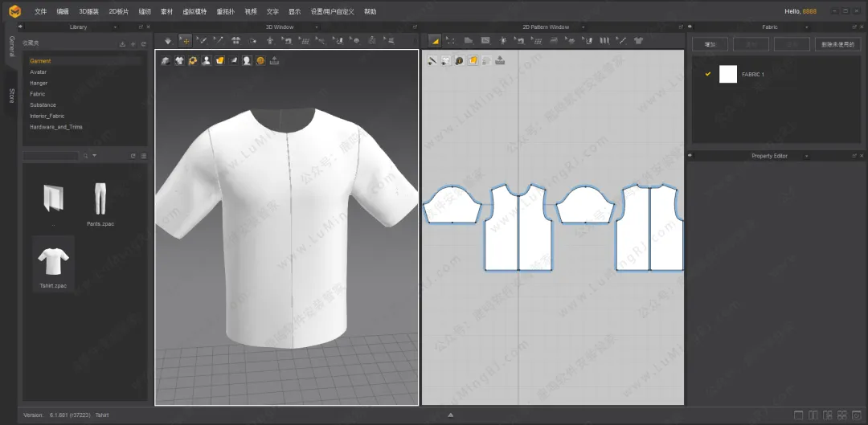Click the globe texture icon in 3D window
Image resolution: width=868 pixels, height=425 pixels.
click(x=260, y=60)
